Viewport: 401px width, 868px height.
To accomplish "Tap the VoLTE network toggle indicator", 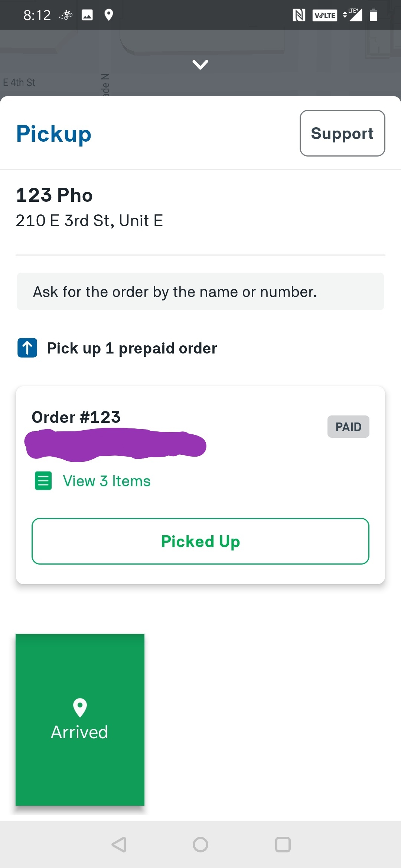I will 325,15.
